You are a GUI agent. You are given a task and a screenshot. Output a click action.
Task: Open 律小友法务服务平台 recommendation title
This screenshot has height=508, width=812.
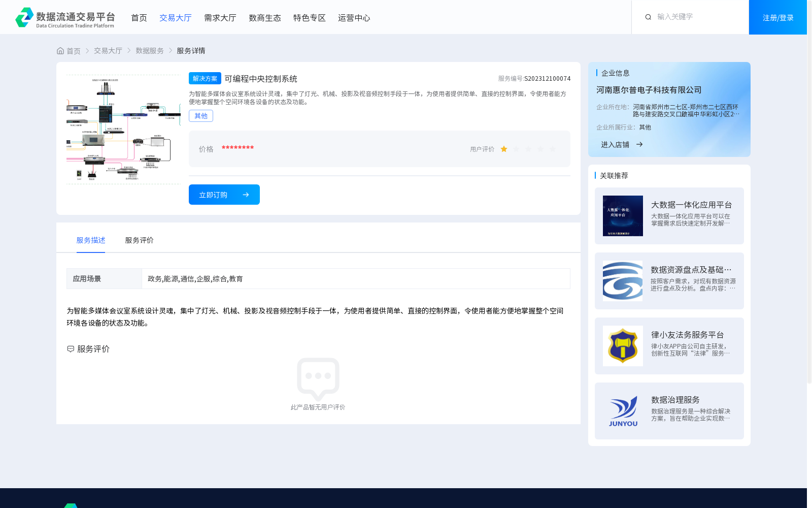point(688,335)
